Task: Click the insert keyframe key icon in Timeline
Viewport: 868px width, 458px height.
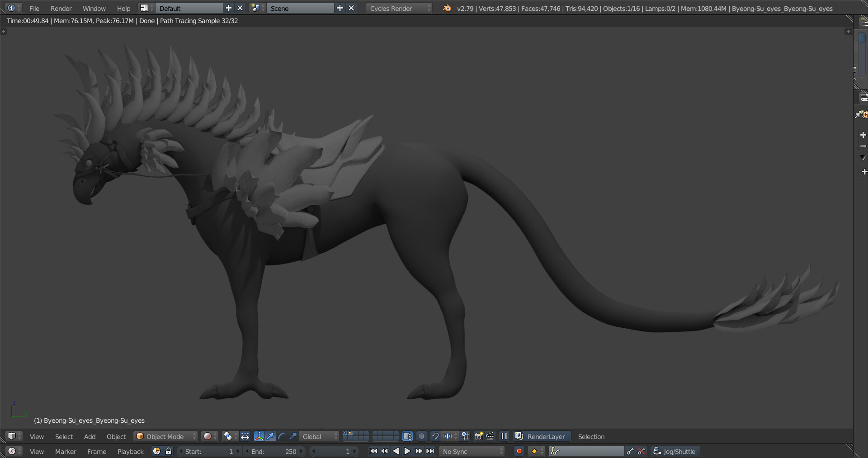Action: pyautogui.click(x=630, y=451)
